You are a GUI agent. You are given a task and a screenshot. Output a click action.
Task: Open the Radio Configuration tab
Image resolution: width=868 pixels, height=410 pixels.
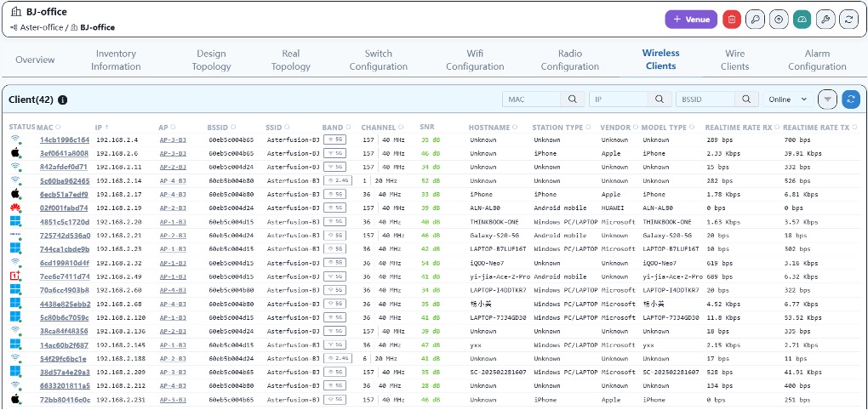[569, 60]
